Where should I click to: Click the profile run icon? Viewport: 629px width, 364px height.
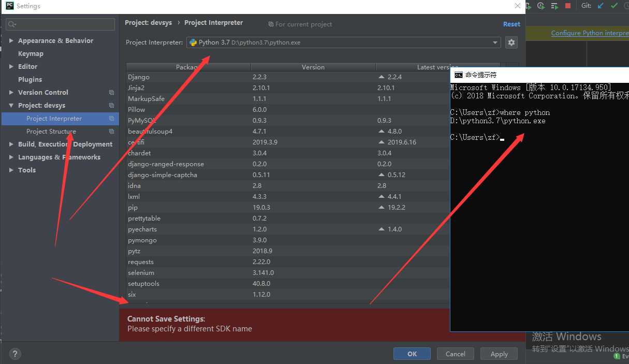(x=541, y=6)
